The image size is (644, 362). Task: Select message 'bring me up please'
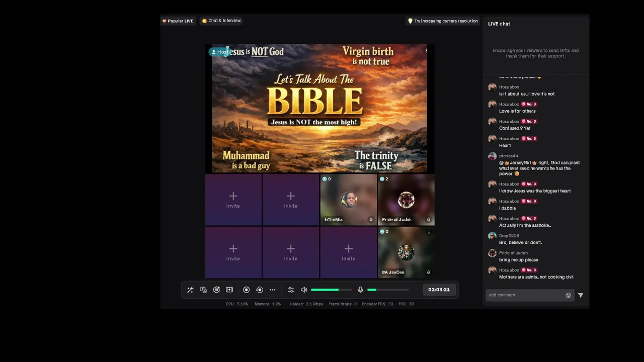coord(519,260)
